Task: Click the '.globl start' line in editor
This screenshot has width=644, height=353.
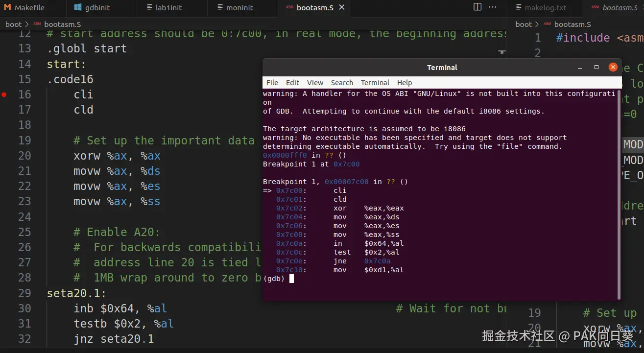Action: click(87, 48)
